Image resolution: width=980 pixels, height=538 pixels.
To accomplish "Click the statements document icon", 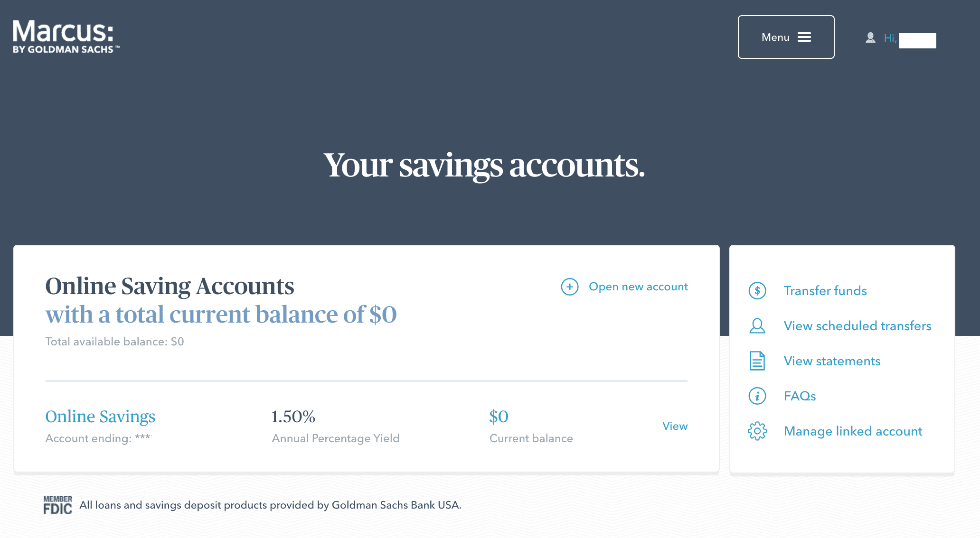I will (x=757, y=361).
